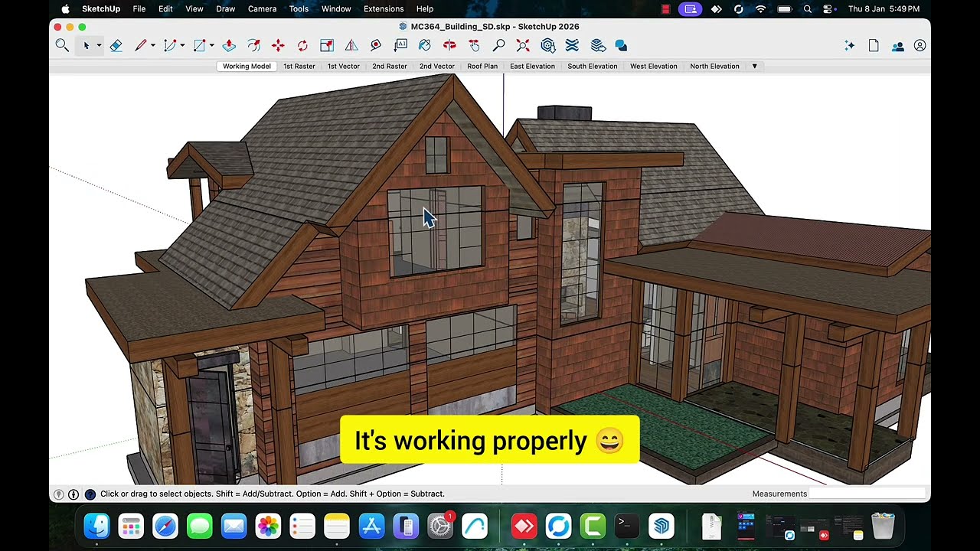Image resolution: width=980 pixels, height=551 pixels.
Task: Open the collaboration person icon
Action: pyautogui.click(x=897, y=46)
